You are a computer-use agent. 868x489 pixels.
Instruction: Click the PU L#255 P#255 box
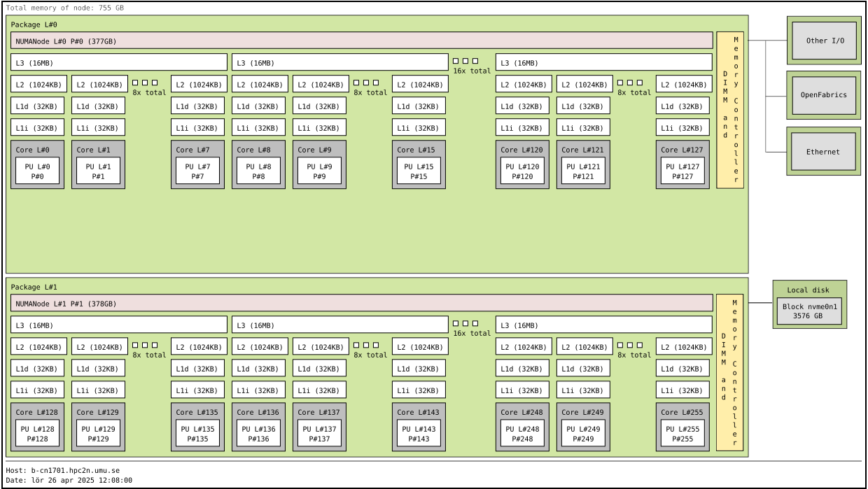tap(682, 434)
